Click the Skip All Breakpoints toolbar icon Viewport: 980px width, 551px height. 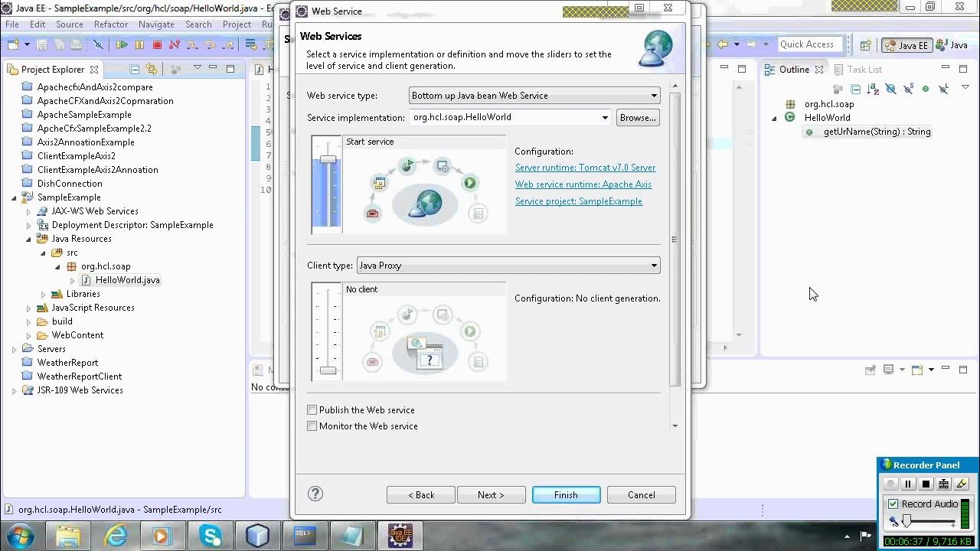98,45
